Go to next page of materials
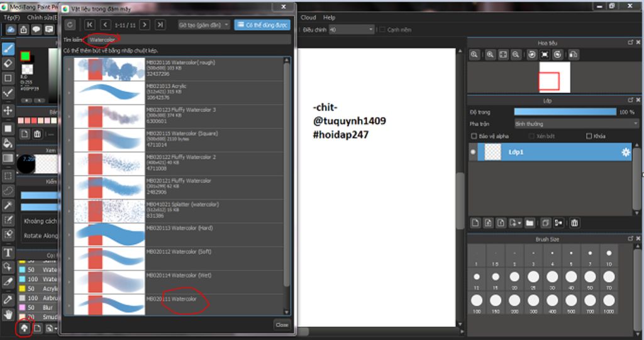 tap(145, 25)
